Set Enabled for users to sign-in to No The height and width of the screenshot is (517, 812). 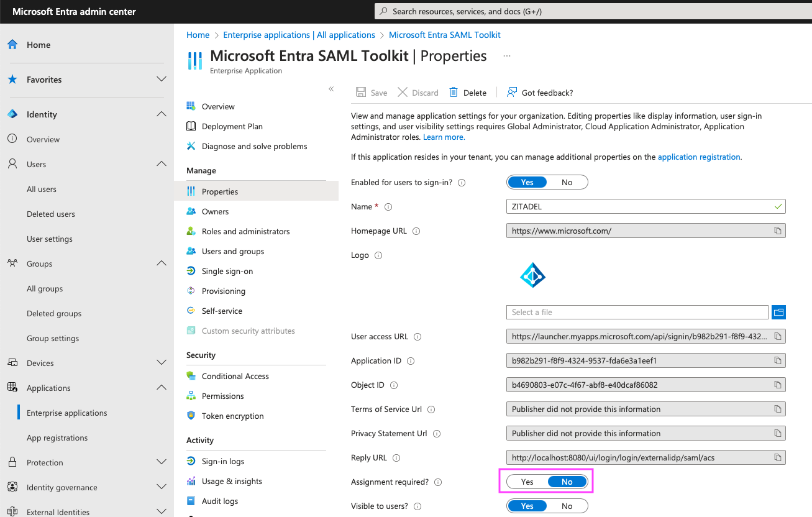pos(566,181)
